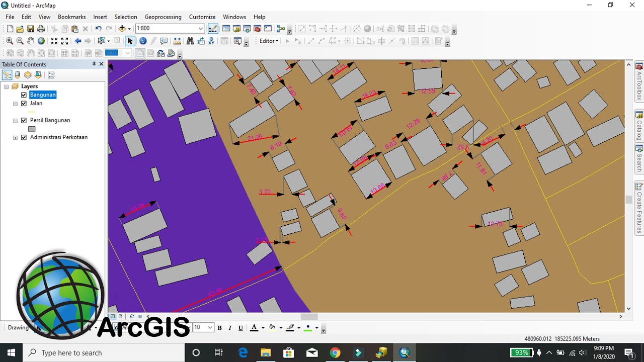Image resolution: width=644 pixels, height=362 pixels.
Task: Zoom to Full Extent globe
Action: tap(41, 41)
